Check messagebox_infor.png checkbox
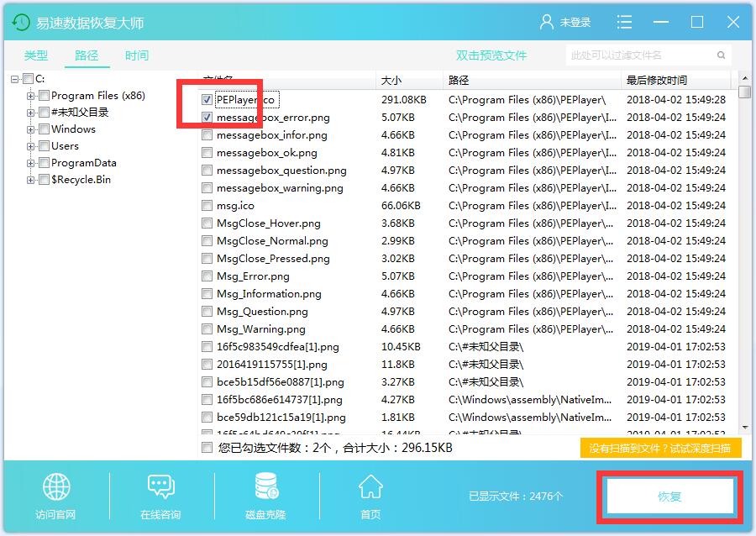 (x=207, y=135)
